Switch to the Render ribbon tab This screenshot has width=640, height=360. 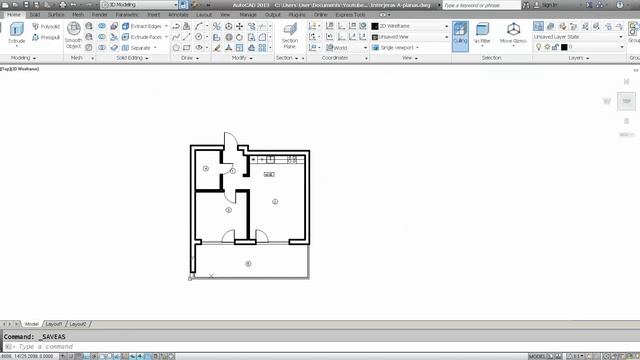pos(99,15)
